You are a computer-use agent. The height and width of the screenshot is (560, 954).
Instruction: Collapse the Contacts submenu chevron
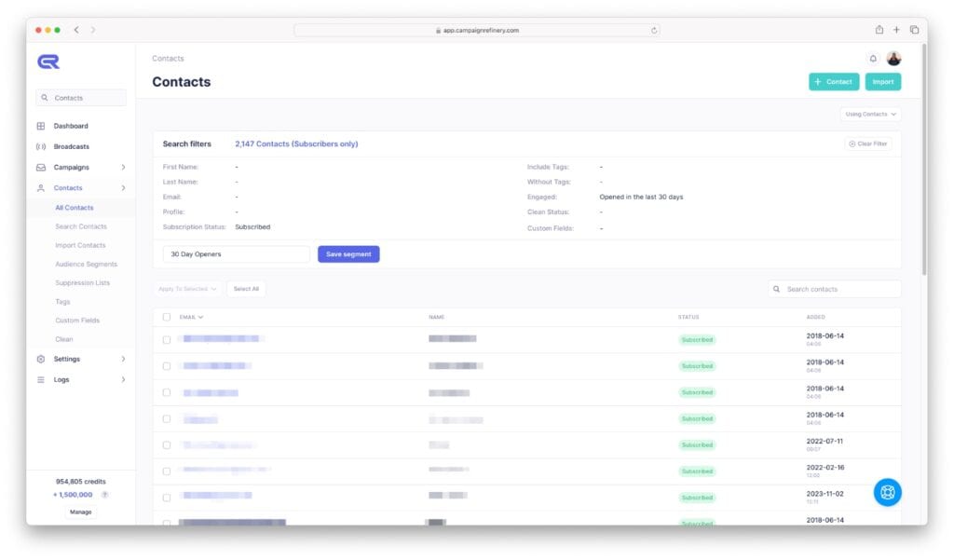point(124,188)
